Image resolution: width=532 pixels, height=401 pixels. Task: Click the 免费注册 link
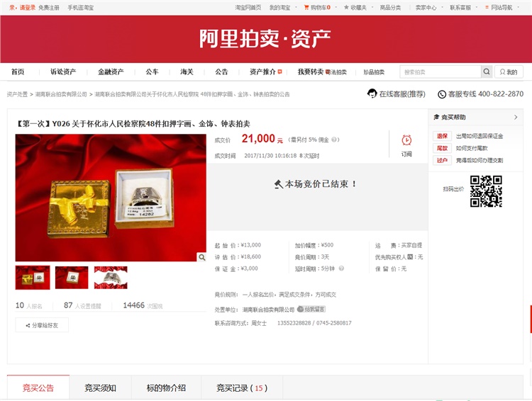[48, 8]
